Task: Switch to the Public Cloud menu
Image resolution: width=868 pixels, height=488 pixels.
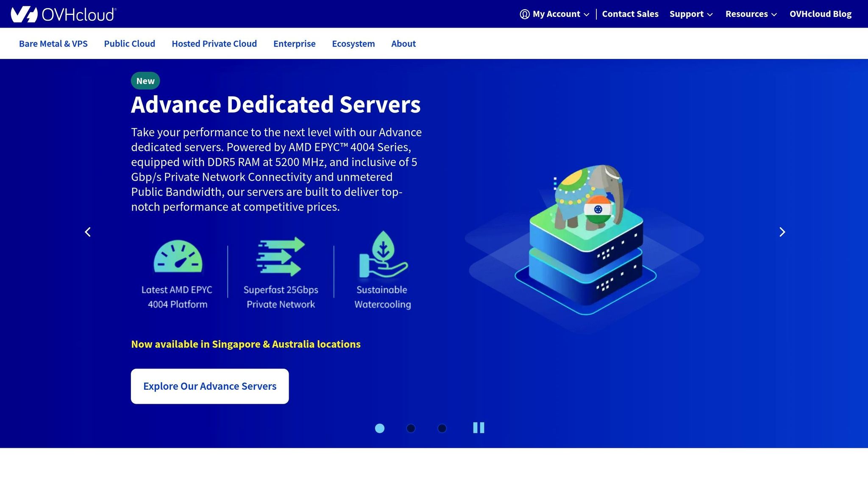Action: (130, 43)
